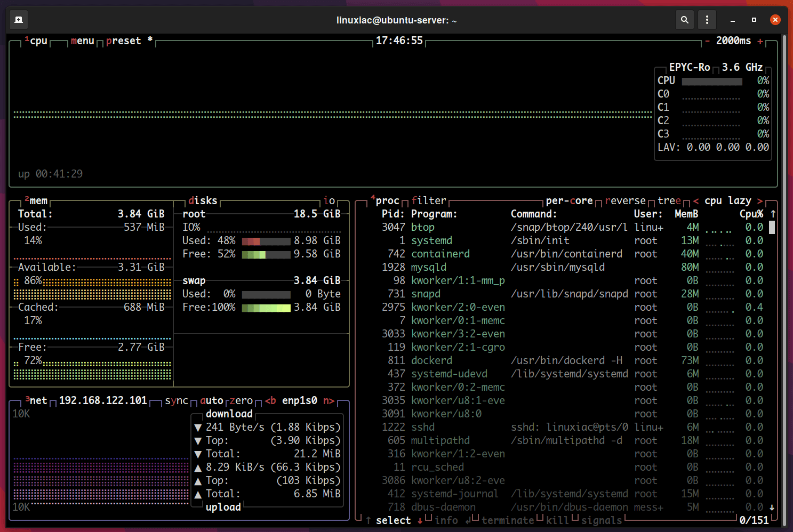
Task: Toggle auto scaling in the net box
Action: [x=211, y=400]
